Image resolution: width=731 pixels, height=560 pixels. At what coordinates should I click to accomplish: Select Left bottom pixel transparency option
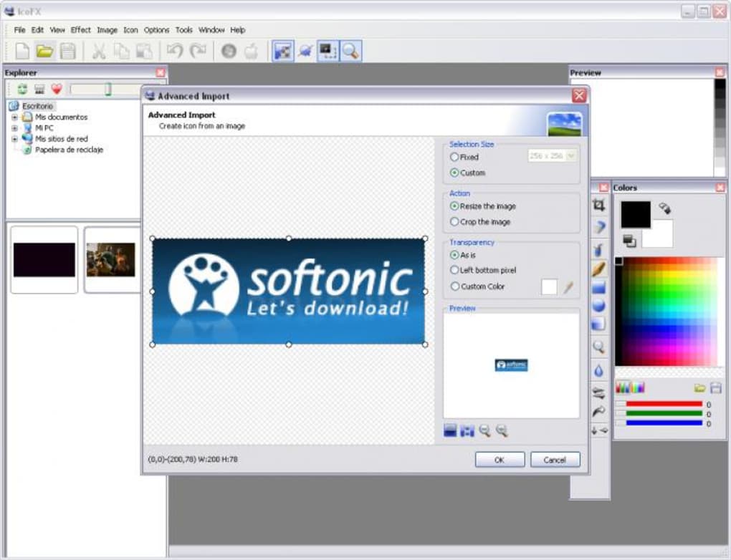click(x=454, y=271)
